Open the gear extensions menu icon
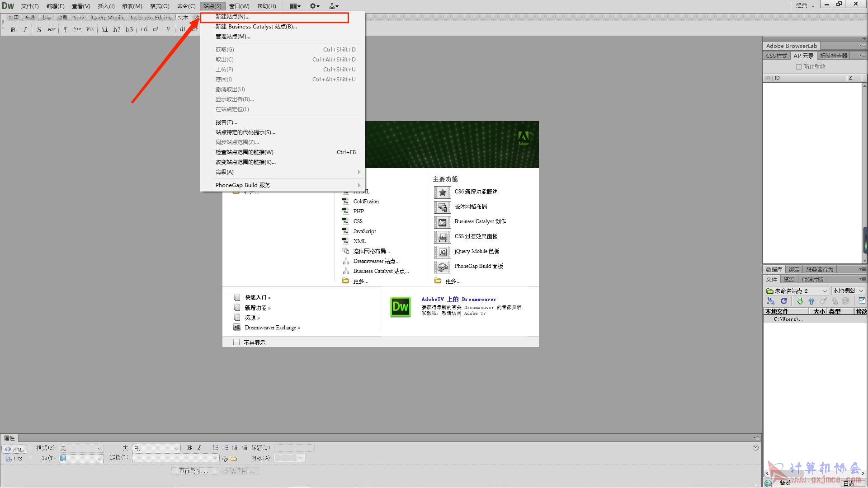 tap(315, 6)
